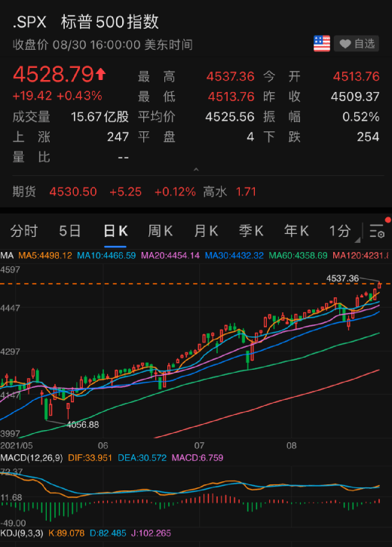Toggle 自选 favorite button
392x547 pixels.
click(x=357, y=44)
